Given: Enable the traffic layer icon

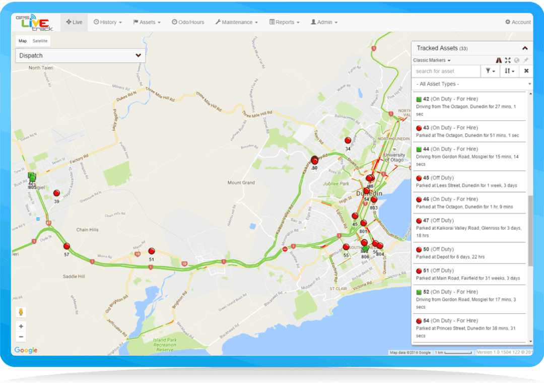Looking at the screenshot, I should click(499, 60).
